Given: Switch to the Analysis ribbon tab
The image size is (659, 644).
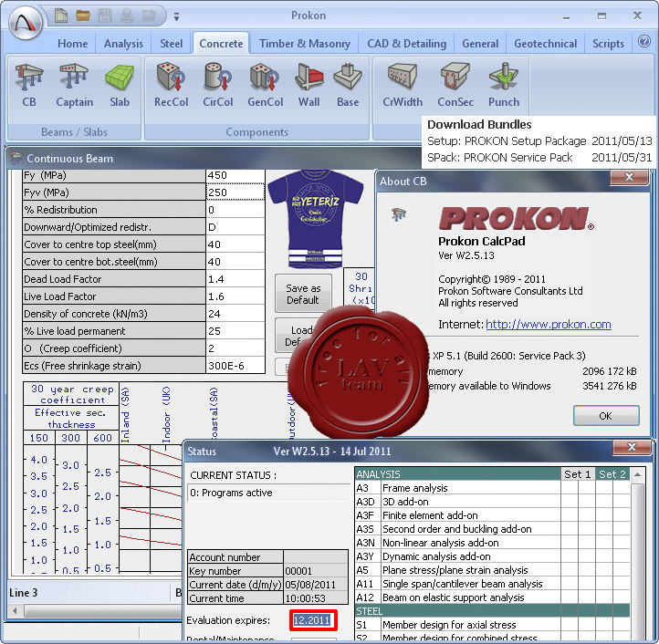Looking at the screenshot, I should (x=123, y=44).
